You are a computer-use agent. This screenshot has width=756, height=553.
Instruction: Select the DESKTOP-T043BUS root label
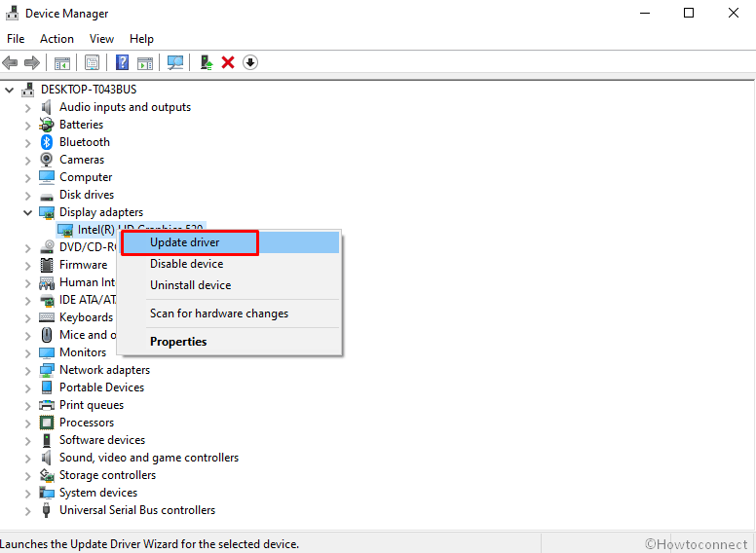89,90
